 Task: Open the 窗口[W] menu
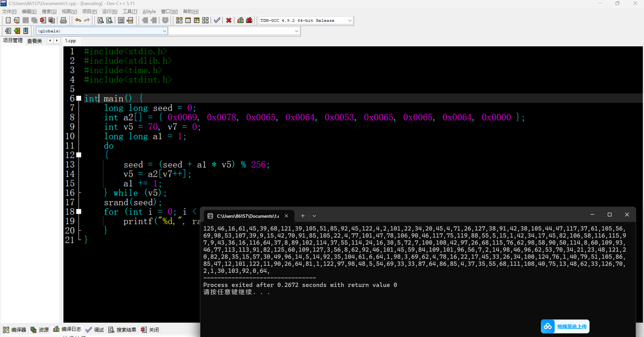169,12
